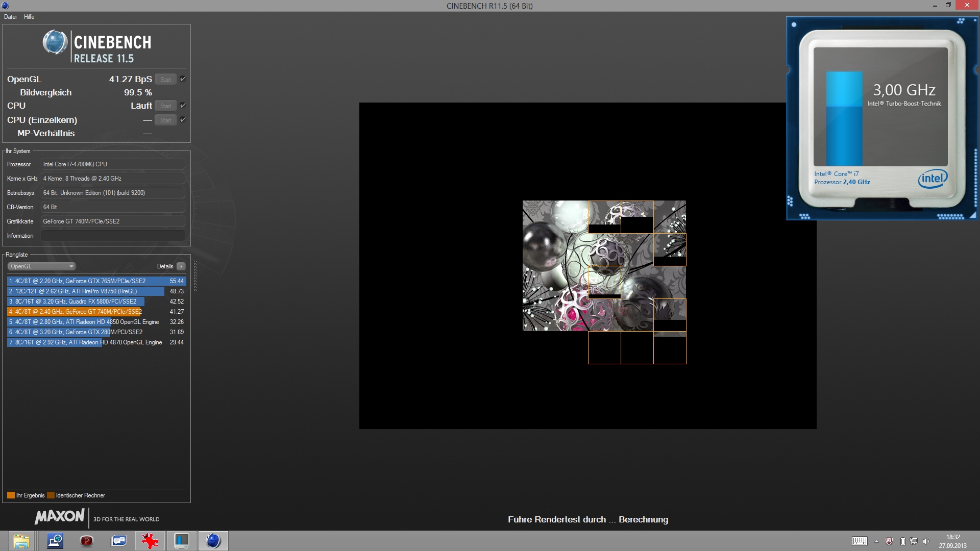Open the blue chat window taskbar app
Viewport: 980px width, 551px height.
click(x=119, y=541)
